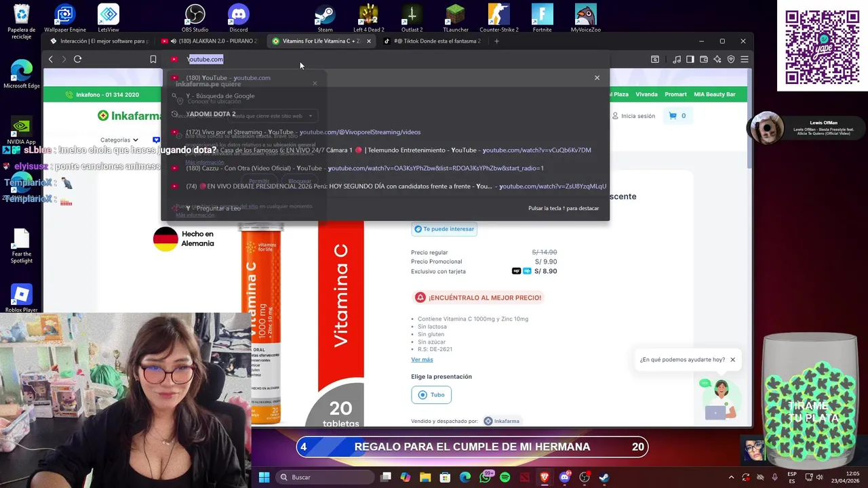This screenshot has width=868, height=488.
Task: Close the address suggestions dropdown
Action: click(597, 78)
